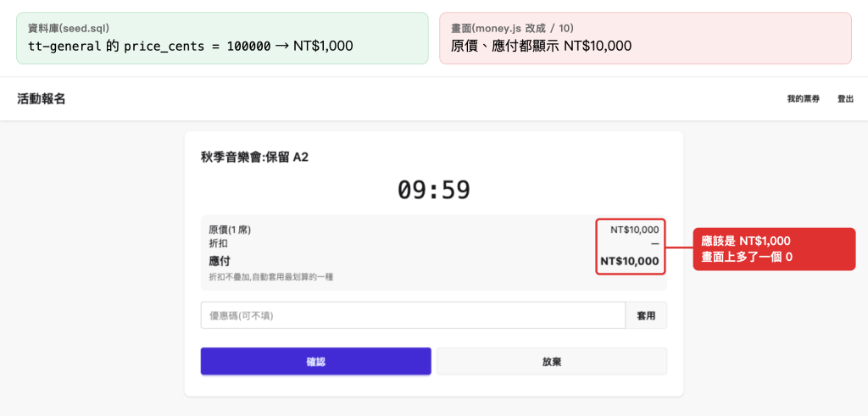Click the 放棄 abandon button
This screenshot has width=868, height=416.
coord(552,361)
